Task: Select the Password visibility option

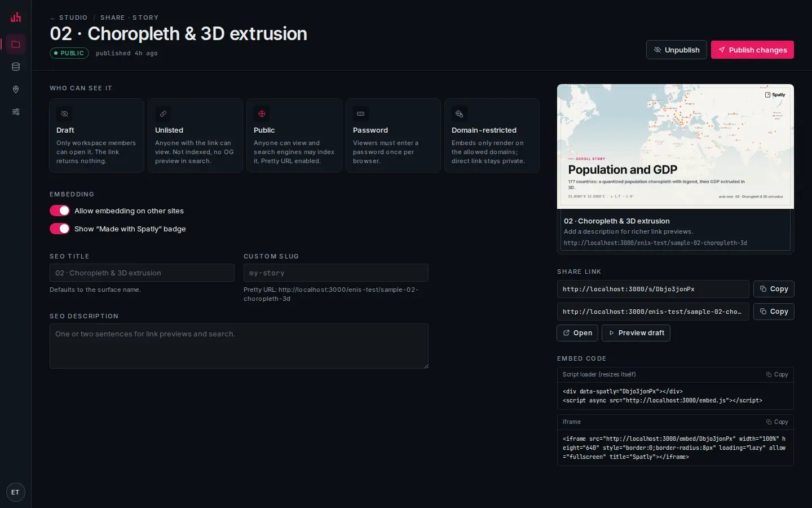Action: (393, 135)
